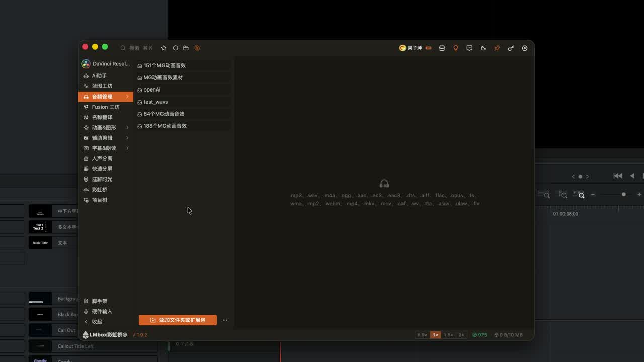Click the circle icon beside the star

click(x=175, y=48)
